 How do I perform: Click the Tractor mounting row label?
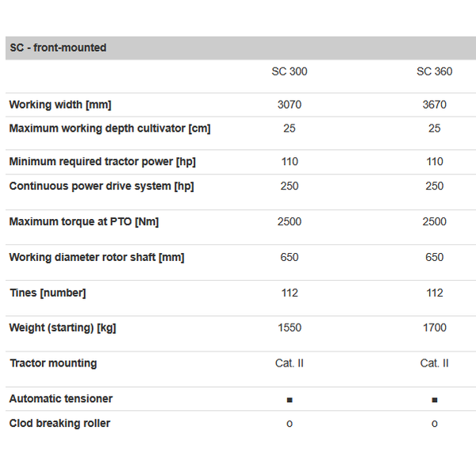(x=53, y=363)
